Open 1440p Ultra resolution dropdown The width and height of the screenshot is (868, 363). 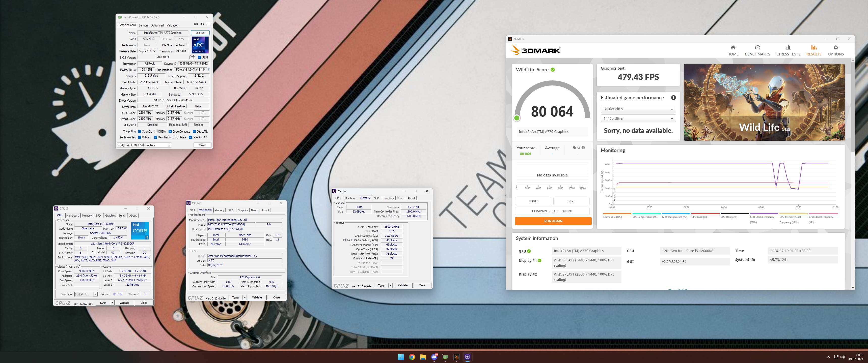pyautogui.click(x=638, y=118)
